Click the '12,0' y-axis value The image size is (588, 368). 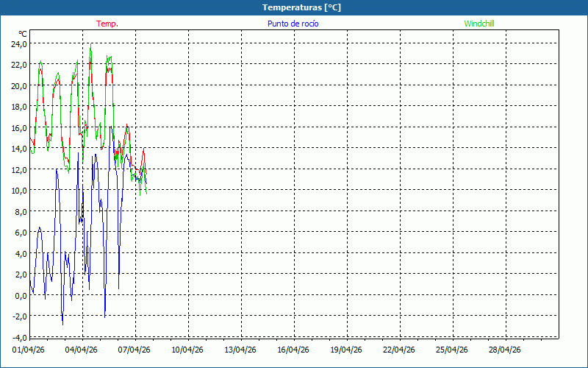pyautogui.click(x=19, y=170)
